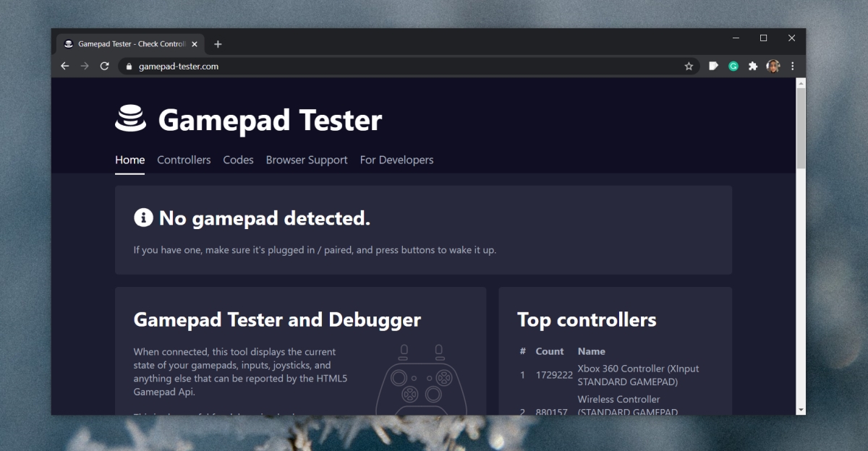The image size is (868, 451).
Task: Open the Browser Support page
Action: (x=306, y=160)
